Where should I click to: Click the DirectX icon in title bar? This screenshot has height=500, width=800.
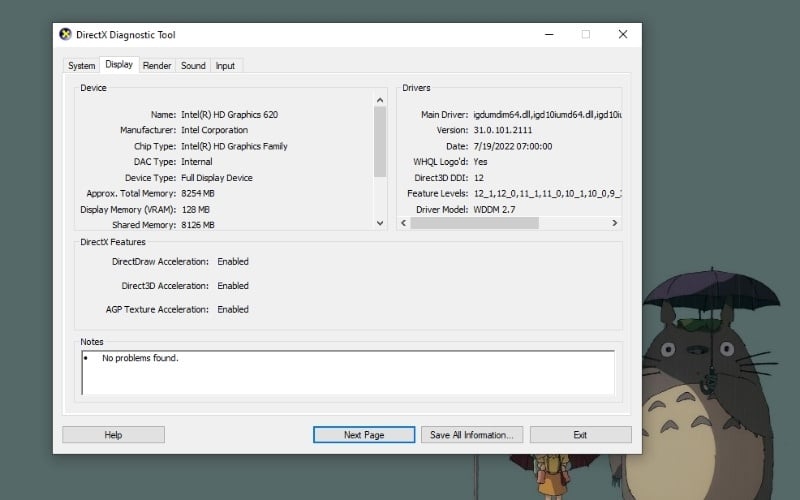coord(66,35)
